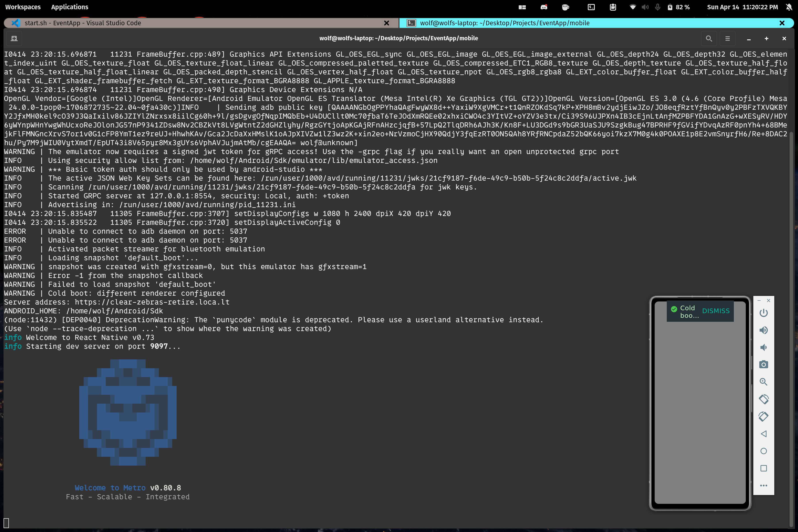This screenshot has height=532, width=798.
Task: Open emulator extended controls three dots
Action: [x=763, y=486]
